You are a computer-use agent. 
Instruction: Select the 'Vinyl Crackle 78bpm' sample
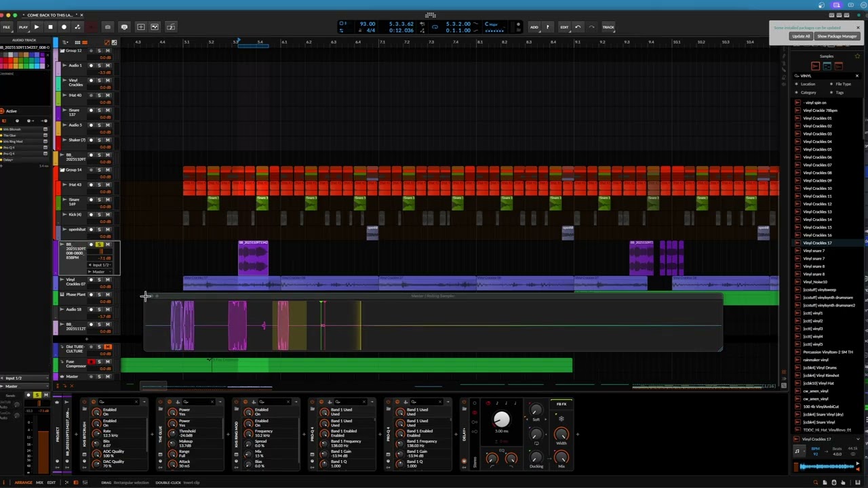tap(820, 110)
